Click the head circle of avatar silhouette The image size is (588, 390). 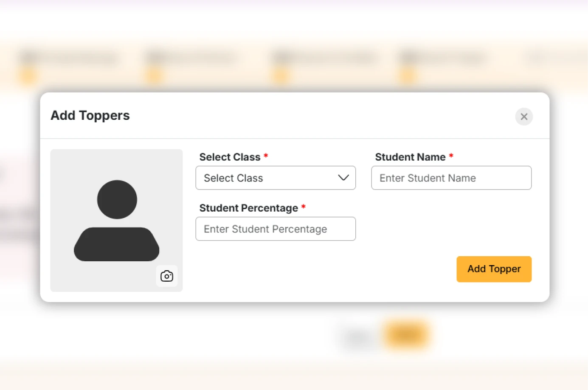[117, 199]
